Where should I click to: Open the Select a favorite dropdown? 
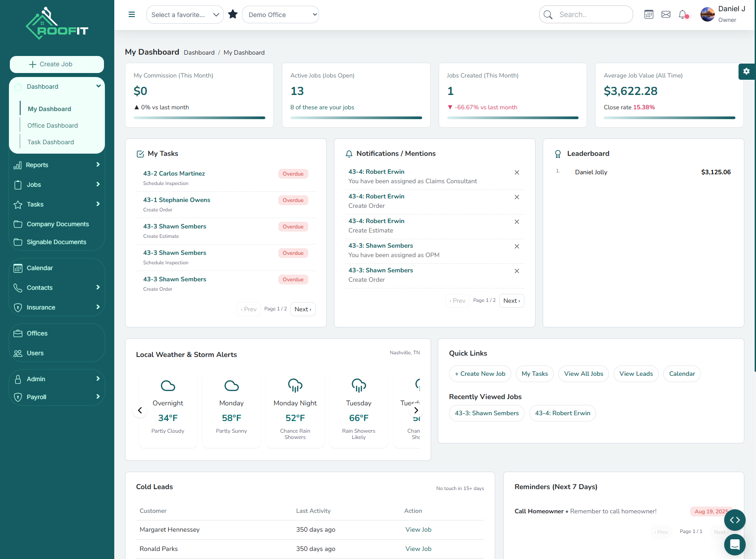[185, 14]
